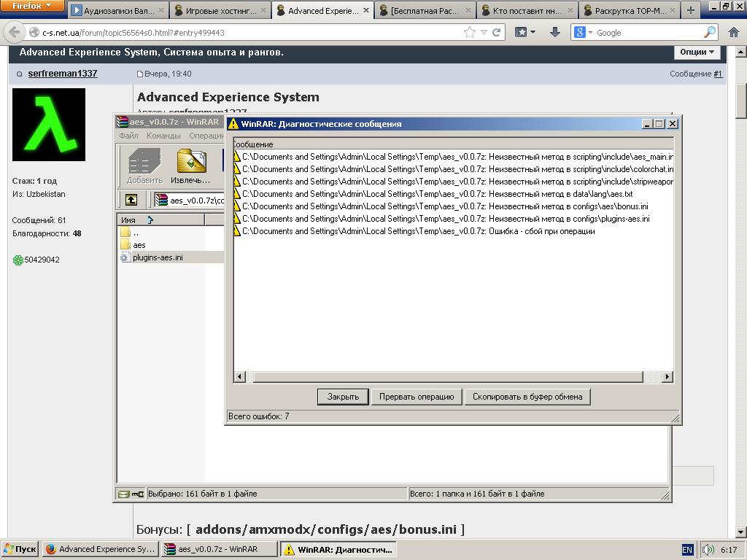Image resolution: width=747 pixels, height=560 pixels.
Task: Click Прервать операцию button
Action: tap(417, 397)
